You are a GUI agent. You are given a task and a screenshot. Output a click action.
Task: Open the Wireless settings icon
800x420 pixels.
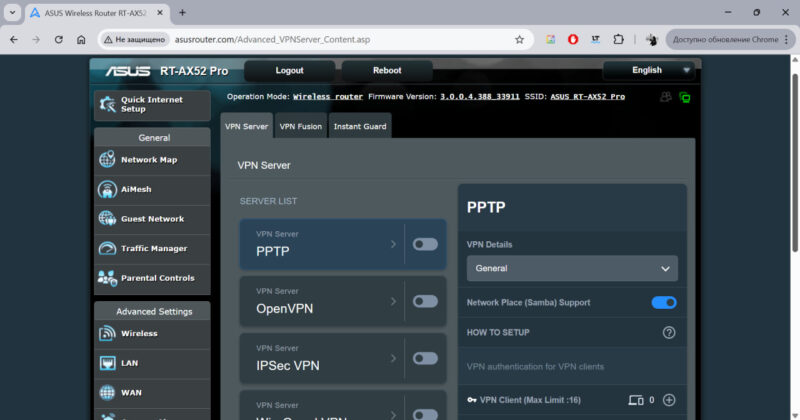pos(107,333)
